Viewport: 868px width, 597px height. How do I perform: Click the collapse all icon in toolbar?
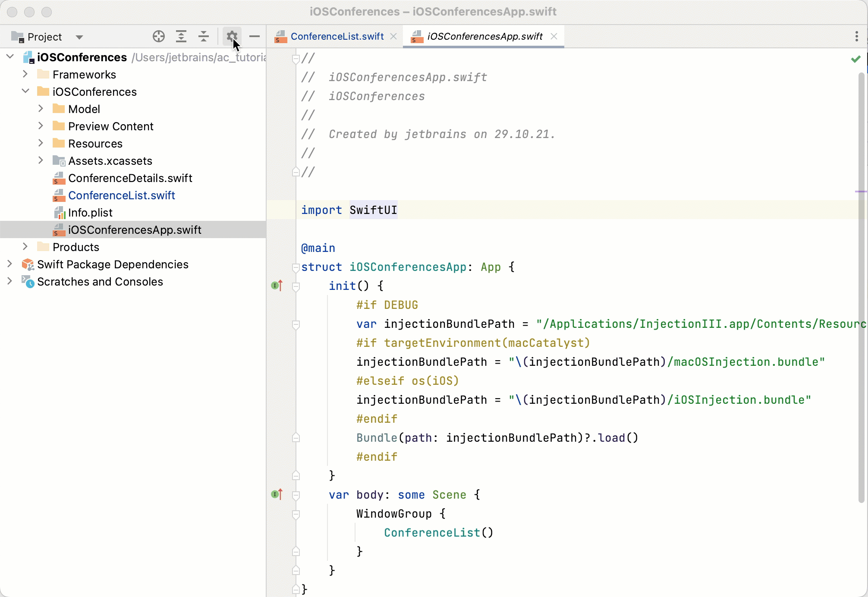203,36
